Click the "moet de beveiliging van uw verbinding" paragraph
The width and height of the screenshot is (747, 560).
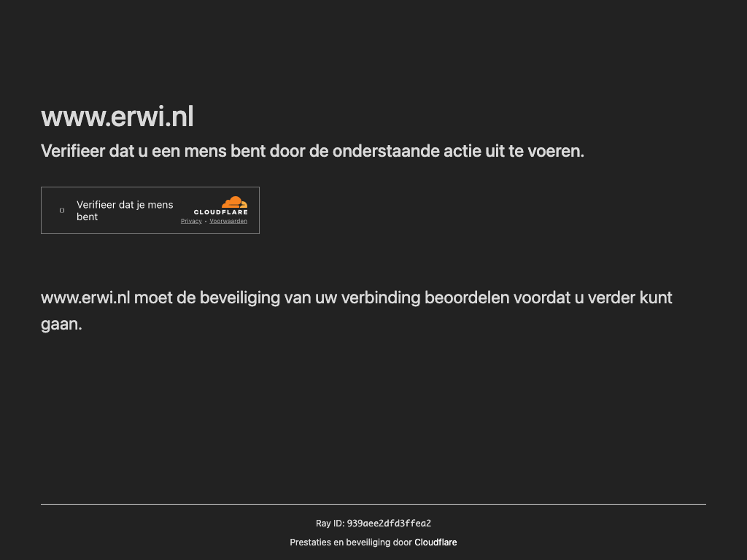click(x=356, y=311)
